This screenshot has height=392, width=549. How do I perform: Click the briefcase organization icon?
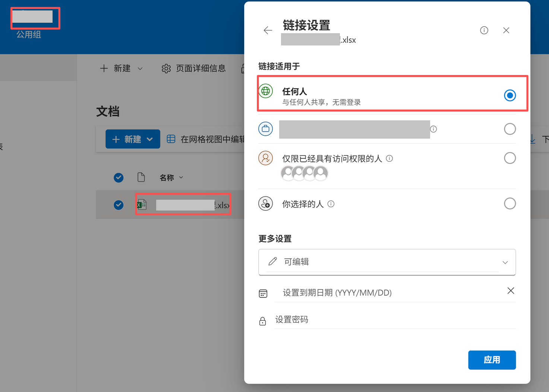click(x=266, y=129)
